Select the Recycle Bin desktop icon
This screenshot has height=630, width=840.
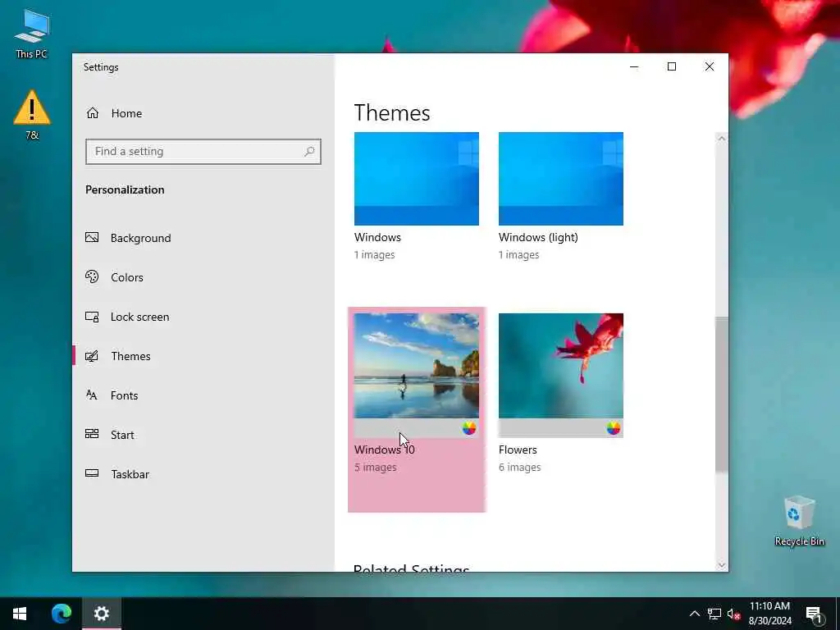point(799,521)
